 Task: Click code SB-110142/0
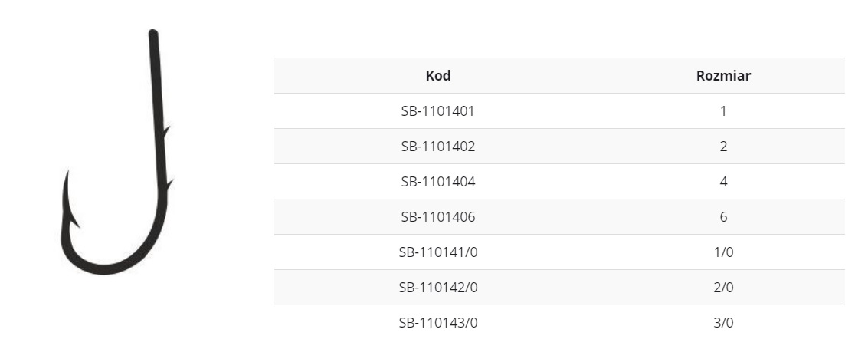(x=438, y=288)
